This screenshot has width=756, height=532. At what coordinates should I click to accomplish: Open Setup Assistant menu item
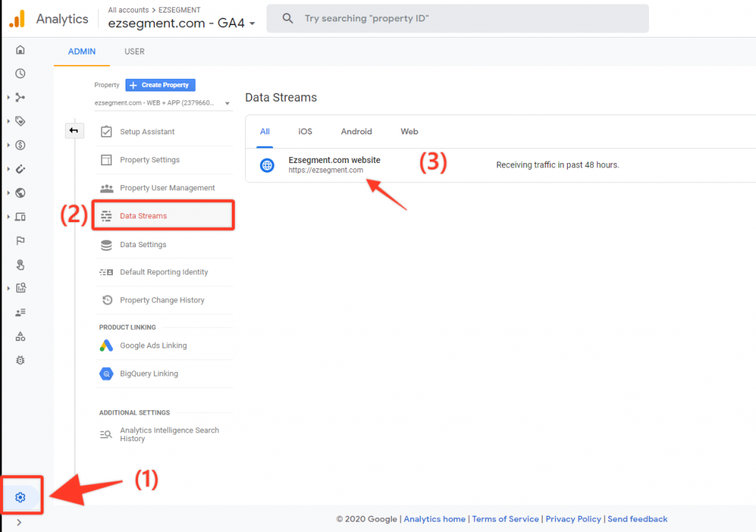pos(164,131)
